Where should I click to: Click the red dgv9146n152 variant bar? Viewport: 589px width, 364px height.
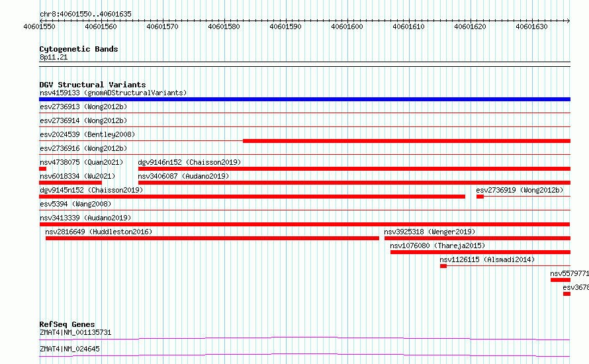point(354,169)
